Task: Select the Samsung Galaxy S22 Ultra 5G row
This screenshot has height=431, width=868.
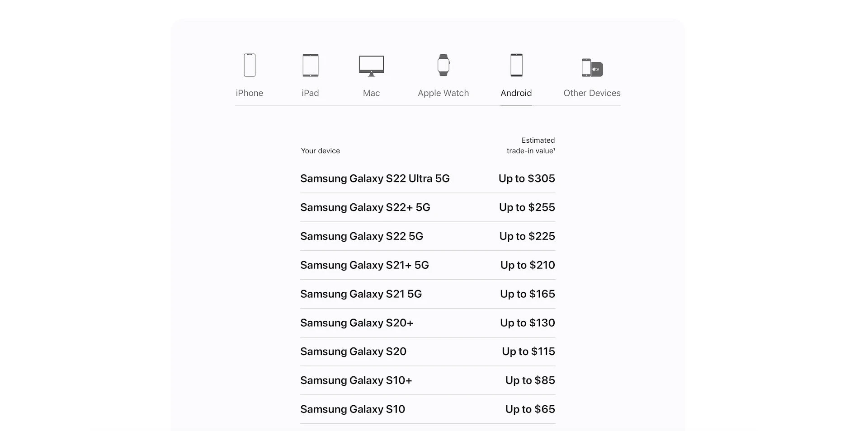Action: coord(428,178)
